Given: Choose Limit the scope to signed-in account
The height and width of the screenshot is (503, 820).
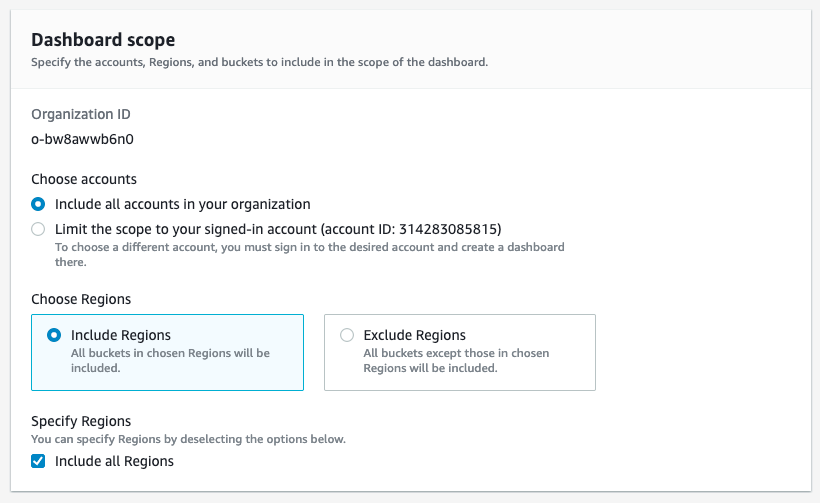Looking at the screenshot, I should point(38,229).
